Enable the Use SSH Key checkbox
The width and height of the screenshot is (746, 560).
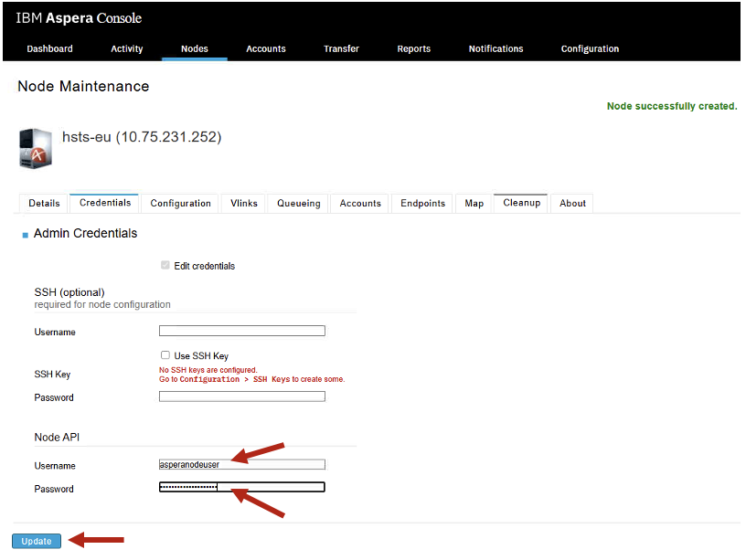(165, 355)
